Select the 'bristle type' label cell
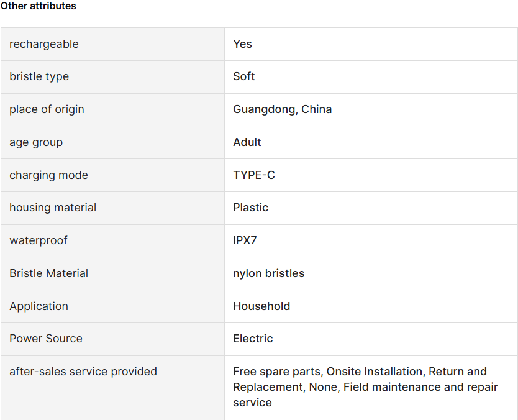 click(112, 76)
